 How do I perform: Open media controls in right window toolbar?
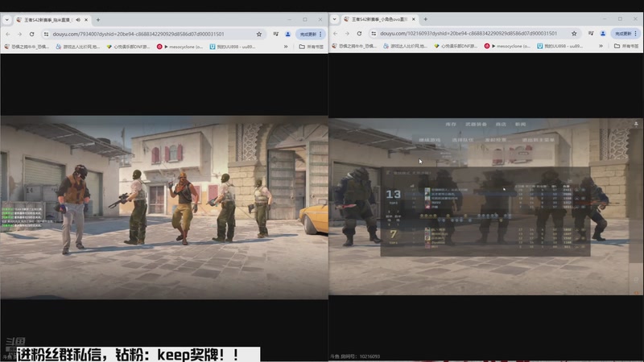pyautogui.click(x=591, y=34)
